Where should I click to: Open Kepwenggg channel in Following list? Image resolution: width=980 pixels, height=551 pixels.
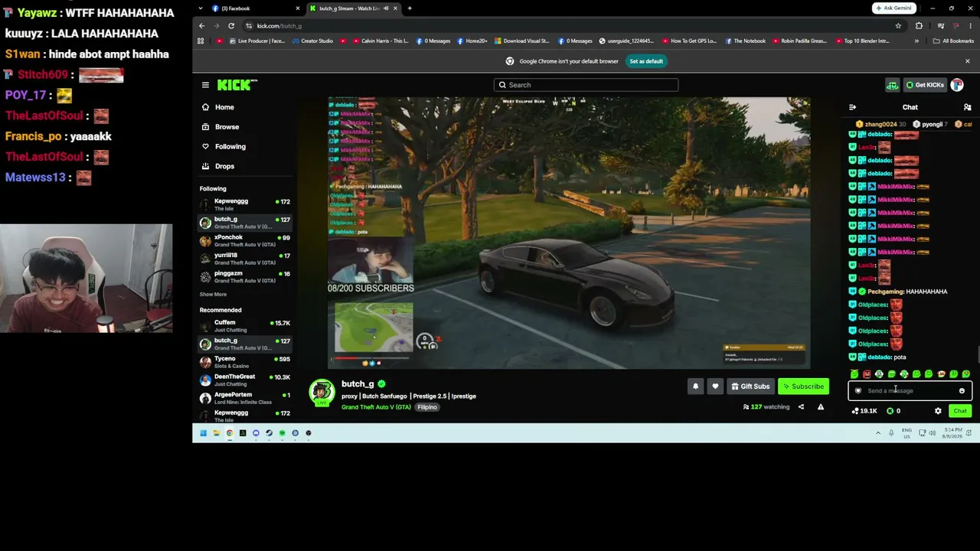tap(245, 204)
